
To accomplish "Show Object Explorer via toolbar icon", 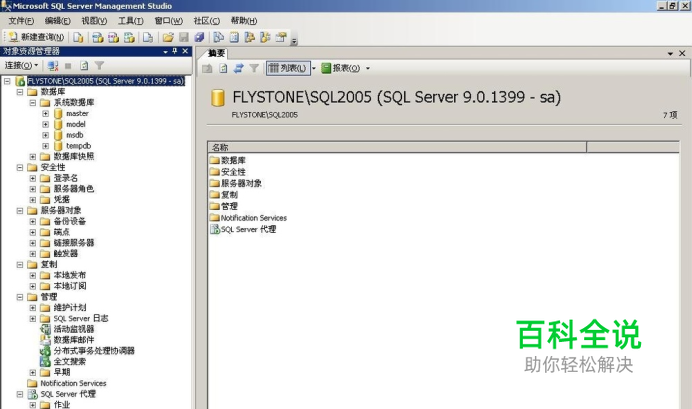I will [x=249, y=38].
